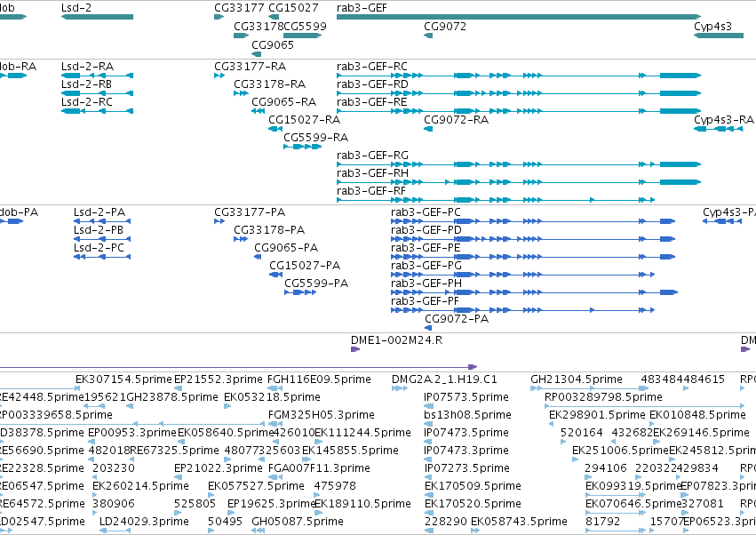756x535 pixels.
Task: Select protein rab3-GEF-PD
Action: 426,230
